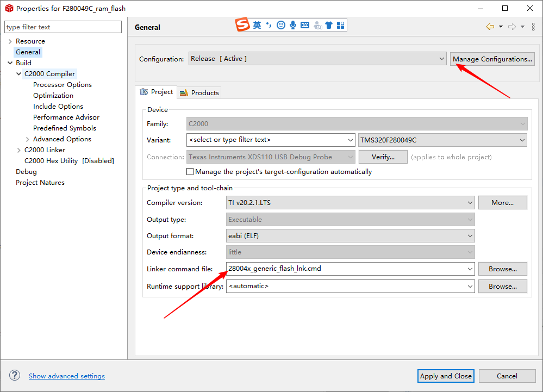
Task: Click the Sogou microphone voice input icon
Action: (293, 25)
